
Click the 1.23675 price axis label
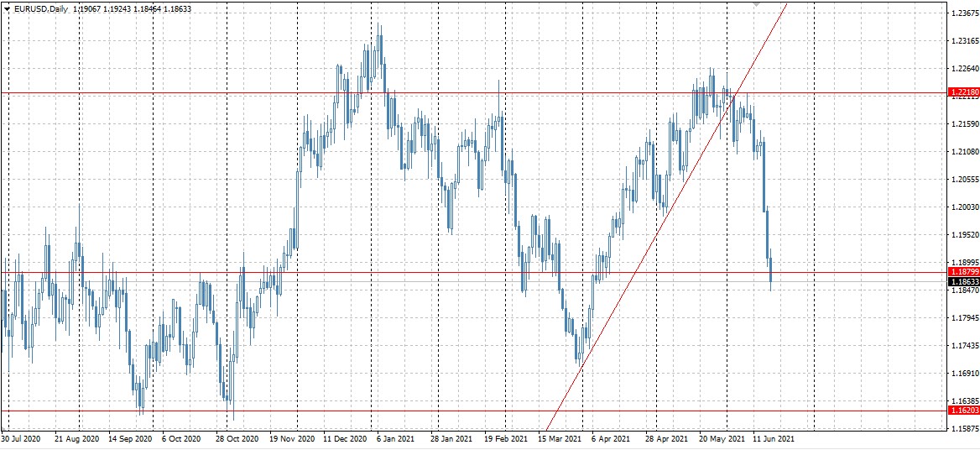click(x=965, y=13)
